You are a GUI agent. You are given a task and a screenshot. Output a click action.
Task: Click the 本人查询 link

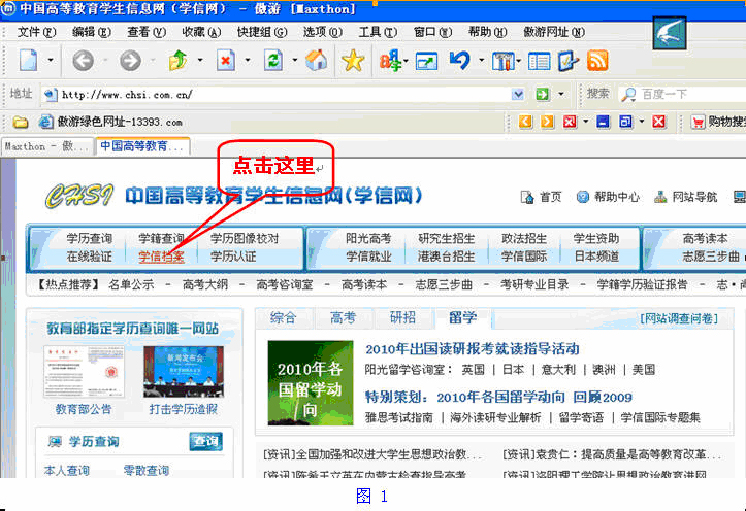(67, 471)
